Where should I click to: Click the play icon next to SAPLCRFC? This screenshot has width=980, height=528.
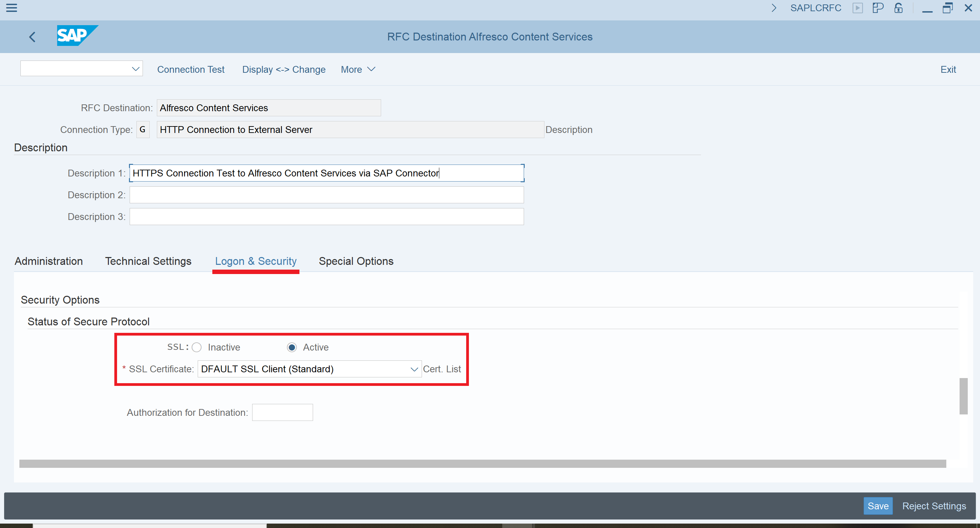coord(857,8)
